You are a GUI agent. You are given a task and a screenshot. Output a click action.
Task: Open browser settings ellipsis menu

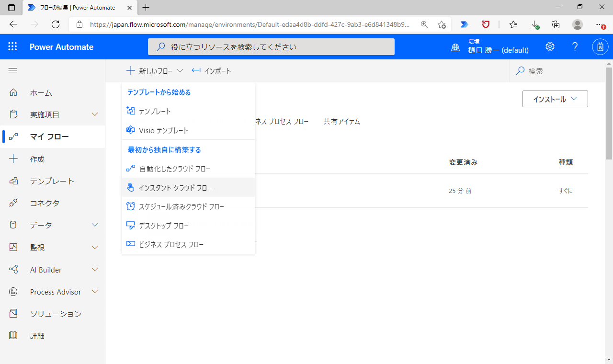pyautogui.click(x=600, y=24)
